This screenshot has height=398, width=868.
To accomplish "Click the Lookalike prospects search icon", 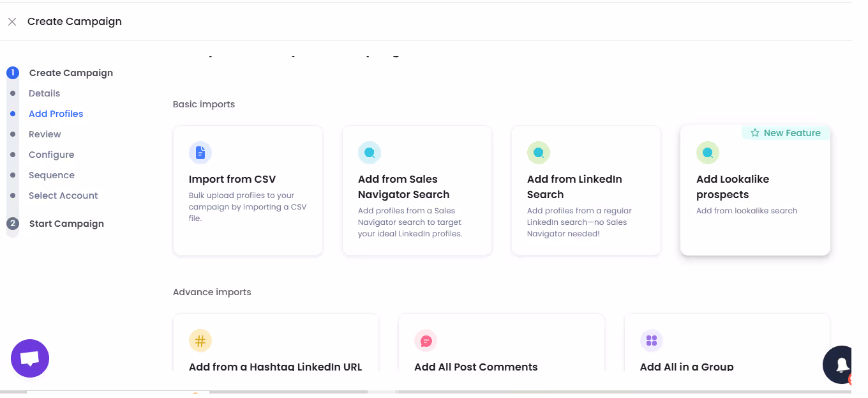I will pyautogui.click(x=707, y=153).
